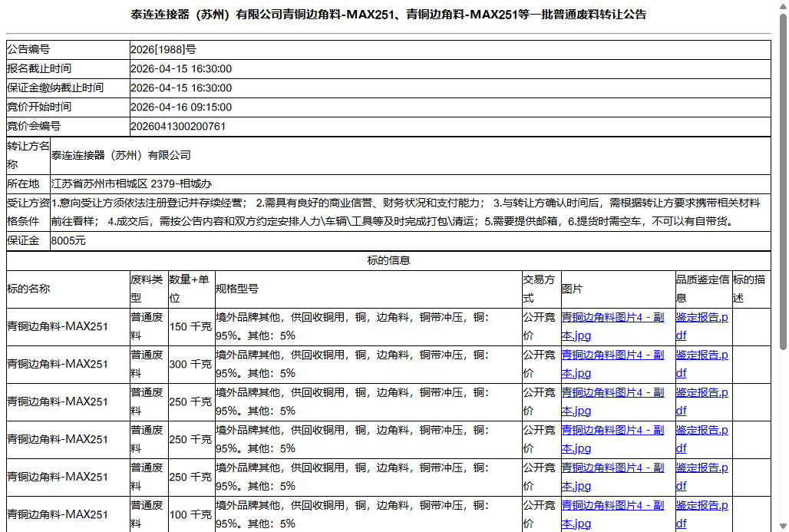Viewport: 789px width, 532px height.
Task: Click the 标的信息 section header
Action: click(x=388, y=260)
